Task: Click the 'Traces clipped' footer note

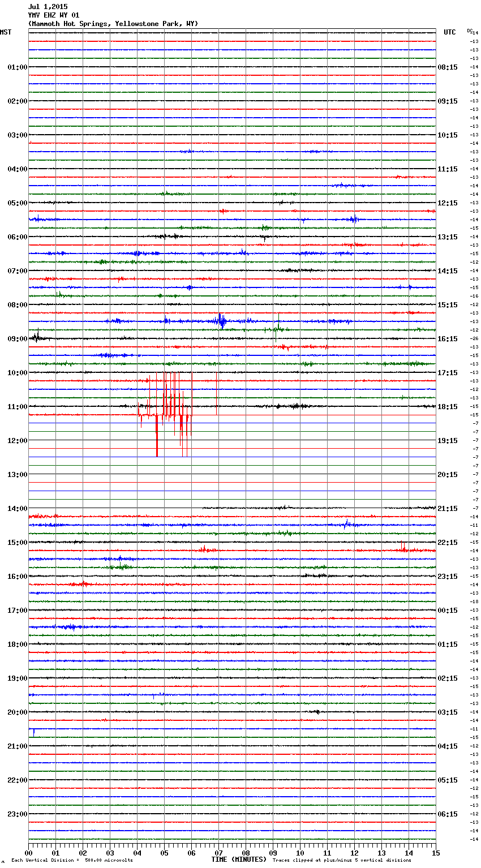Action: (x=342, y=861)
